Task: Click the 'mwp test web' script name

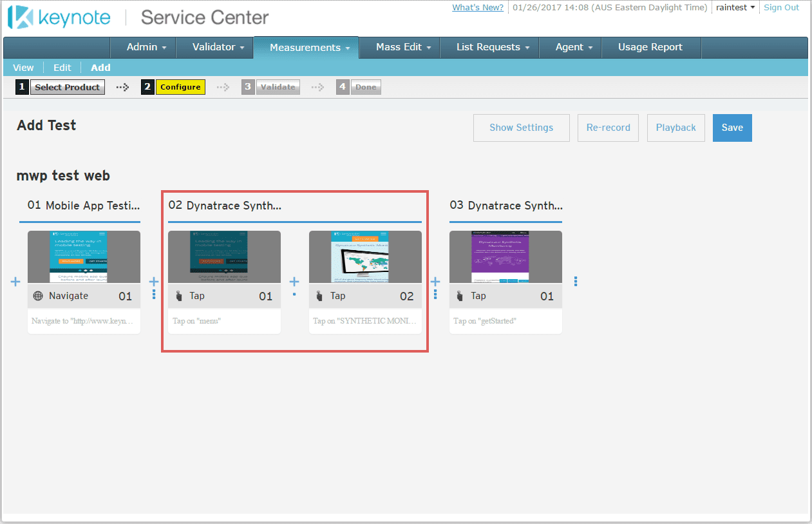Action: coord(63,175)
